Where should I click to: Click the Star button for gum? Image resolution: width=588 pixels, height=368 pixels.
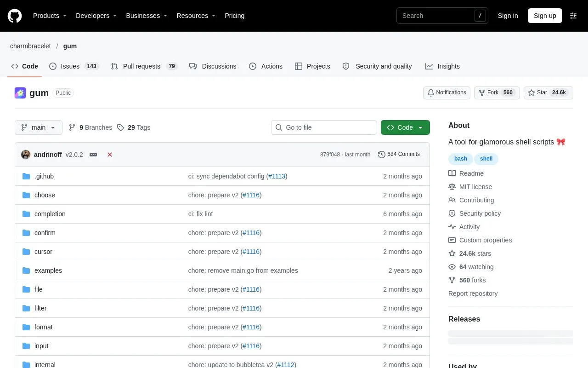pyautogui.click(x=548, y=92)
